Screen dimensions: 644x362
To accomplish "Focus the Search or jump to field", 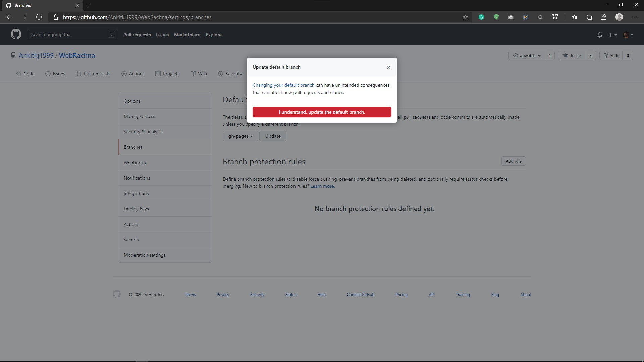I will point(69,34).
